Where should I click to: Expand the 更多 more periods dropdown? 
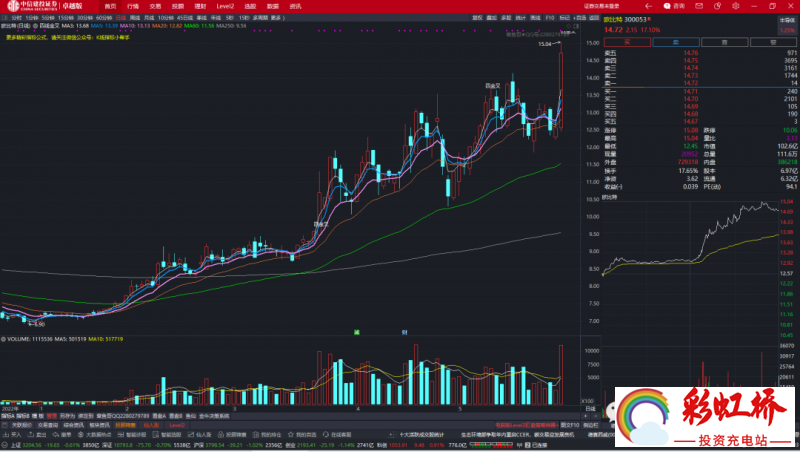click(x=278, y=18)
